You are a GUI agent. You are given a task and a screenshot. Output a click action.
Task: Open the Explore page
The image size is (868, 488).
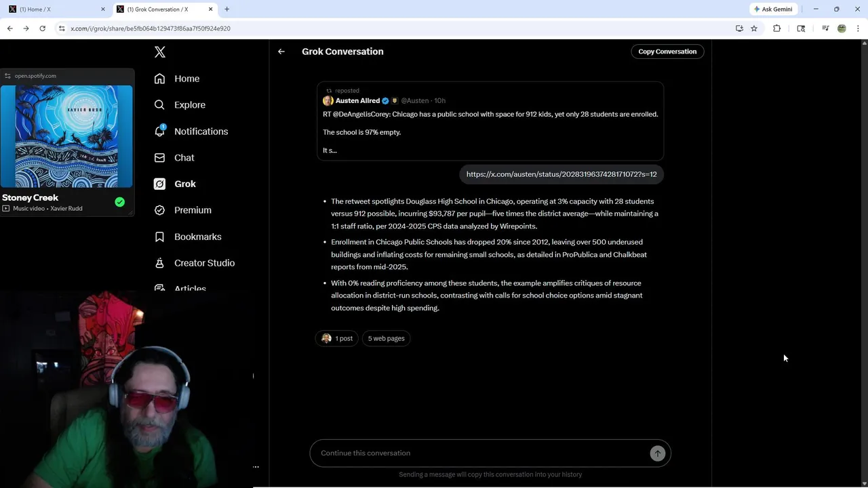pos(180,105)
